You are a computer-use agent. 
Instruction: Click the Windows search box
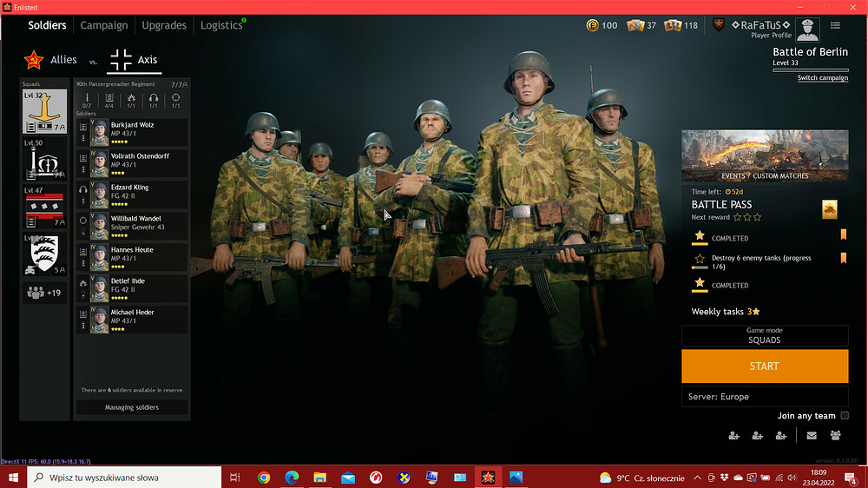point(124,478)
